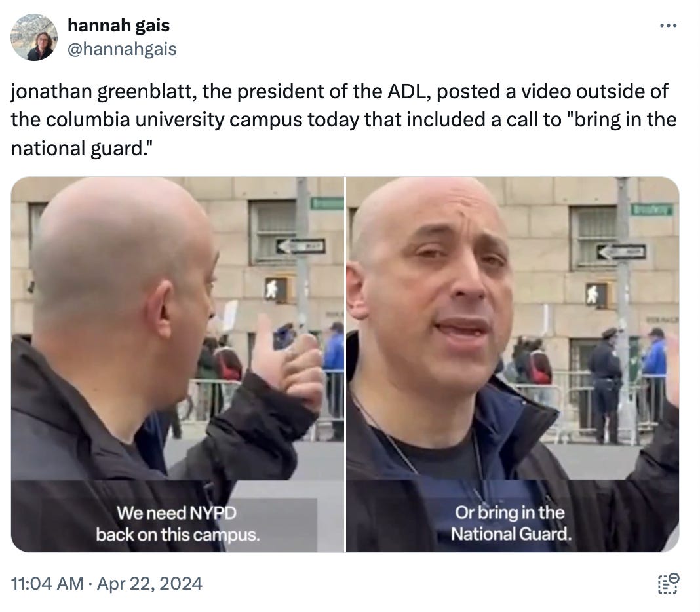This screenshot has height=612, width=700.
Task: Click the "hannah gais" display name
Action: [119, 26]
